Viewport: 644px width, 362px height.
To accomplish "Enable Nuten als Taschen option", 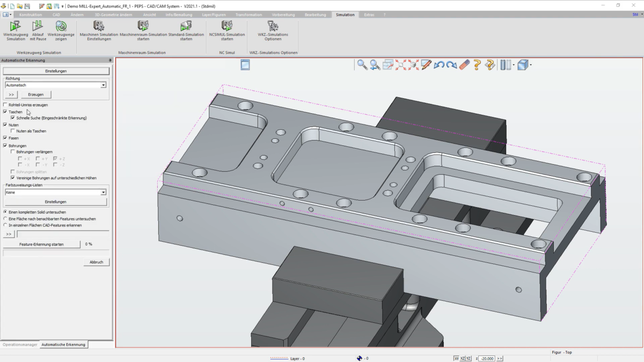I will [x=13, y=131].
